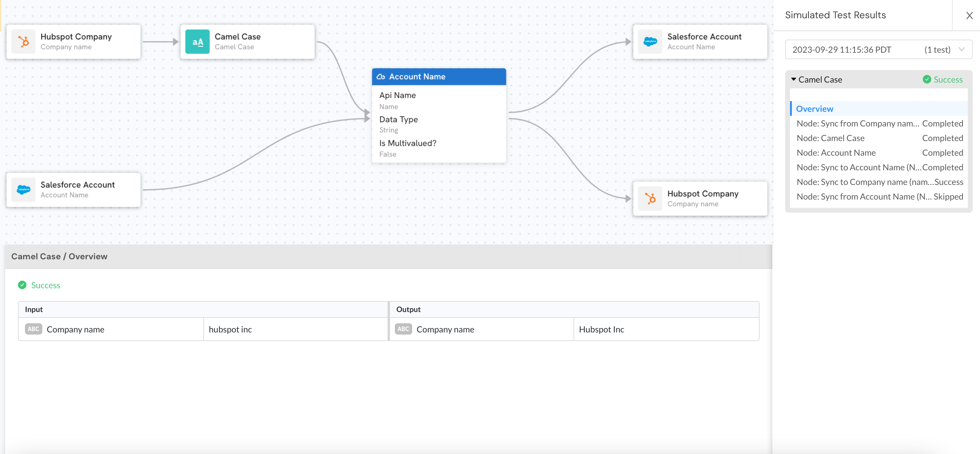Open Node: Account Name result row

pyautogui.click(x=880, y=153)
